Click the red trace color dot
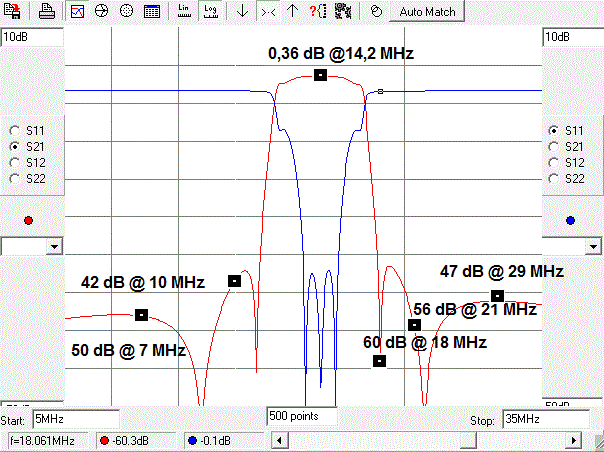Image resolution: width=604 pixels, height=452 pixels. tap(28, 220)
